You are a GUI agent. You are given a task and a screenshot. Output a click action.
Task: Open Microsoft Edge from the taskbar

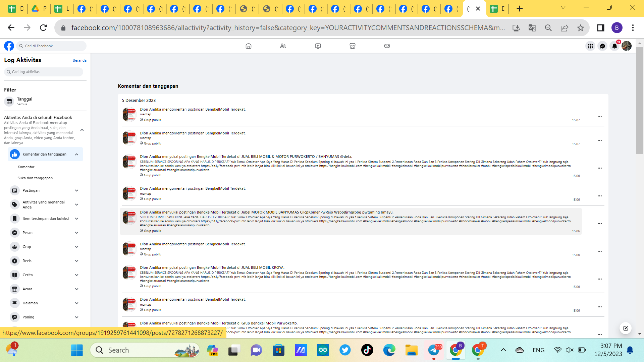pos(389,350)
